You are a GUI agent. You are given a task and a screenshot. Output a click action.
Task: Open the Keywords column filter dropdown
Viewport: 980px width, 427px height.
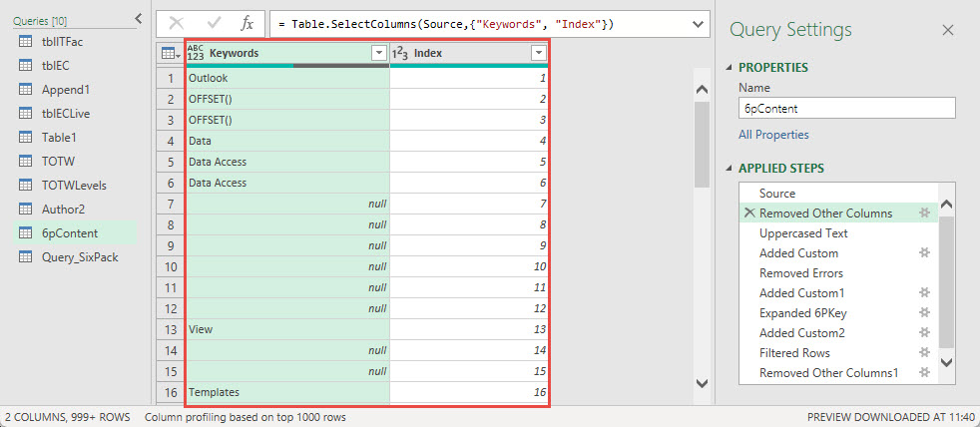click(378, 54)
